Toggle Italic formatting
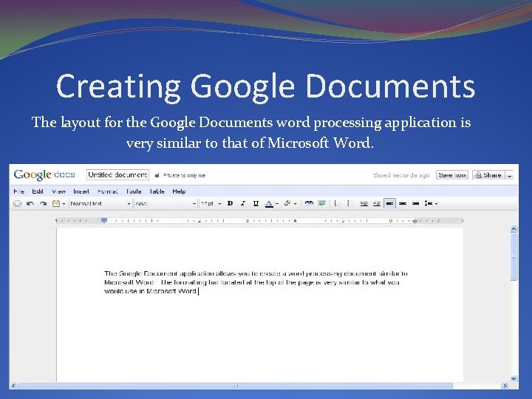This screenshot has height=399, width=532. pos(243,204)
